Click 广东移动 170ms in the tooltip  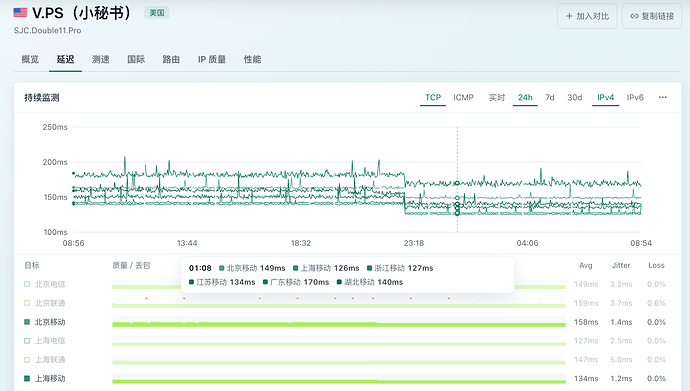(296, 282)
